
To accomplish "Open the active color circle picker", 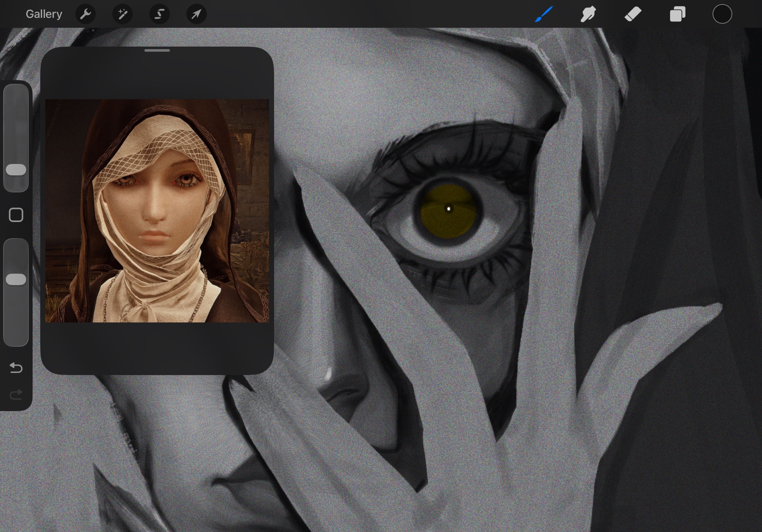I will pyautogui.click(x=722, y=14).
